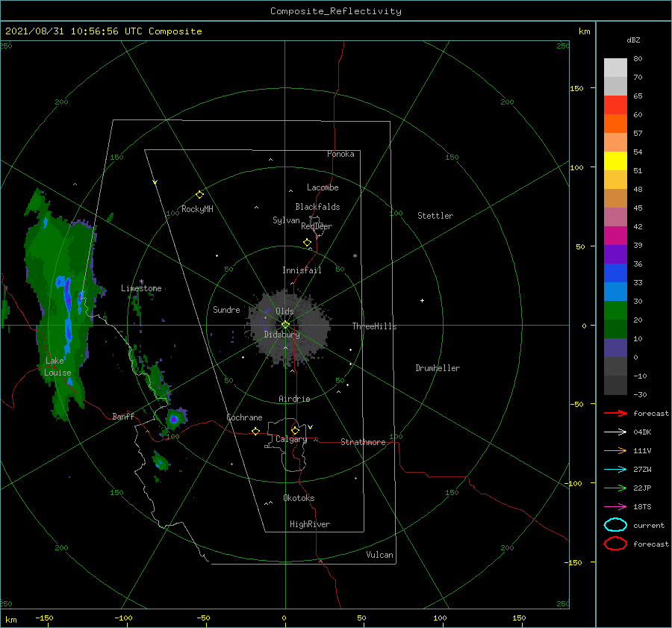Click the yellow radar-site diamond between Olds and Didsbury
Screen dimensions: 672x628
[285, 325]
